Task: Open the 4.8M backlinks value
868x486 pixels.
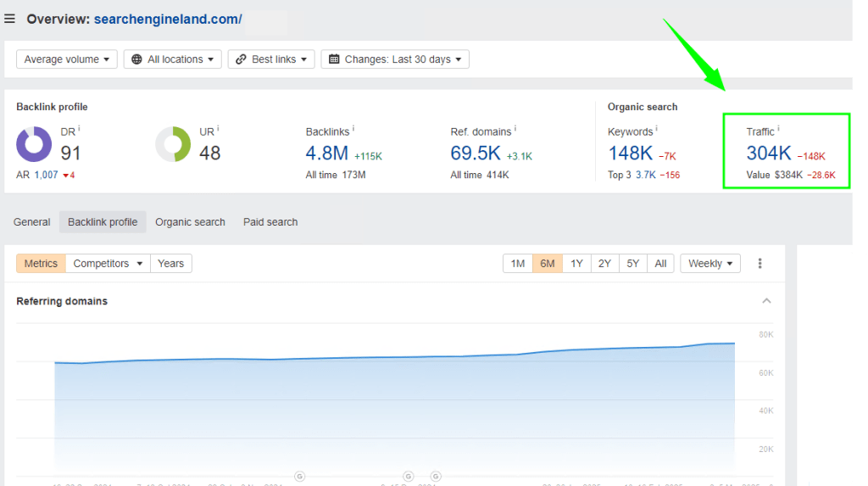Action: [326, 153]
